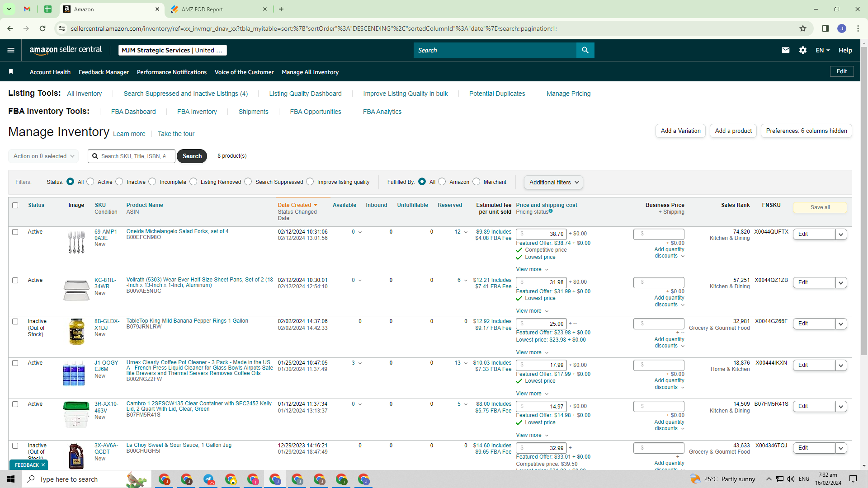868x488 pixels.
Task: Select the Inactive status filter radio
Action: (x=119, y=182)
